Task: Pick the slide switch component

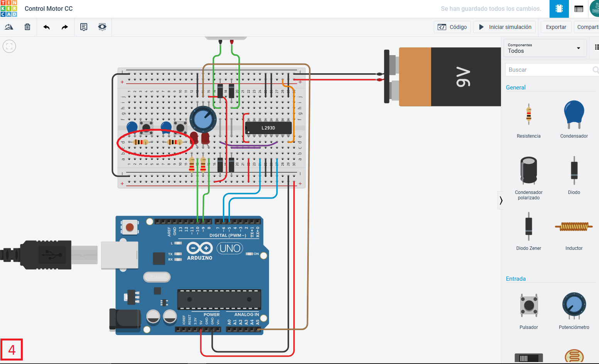Action: coord(529,357)
